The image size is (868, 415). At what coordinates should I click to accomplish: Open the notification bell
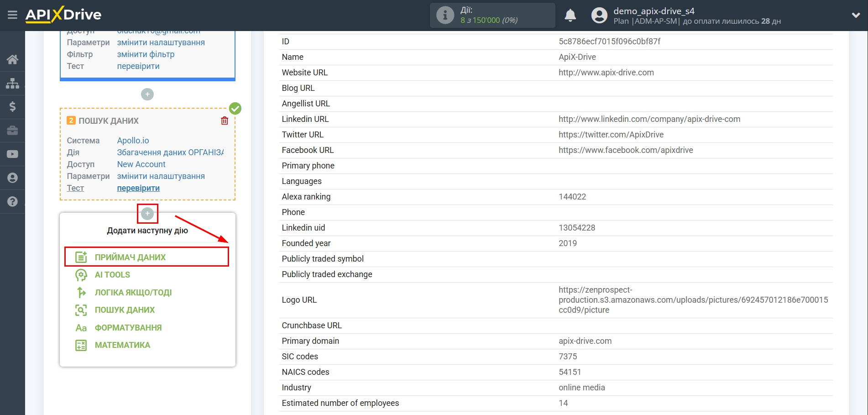pos(570,15)
